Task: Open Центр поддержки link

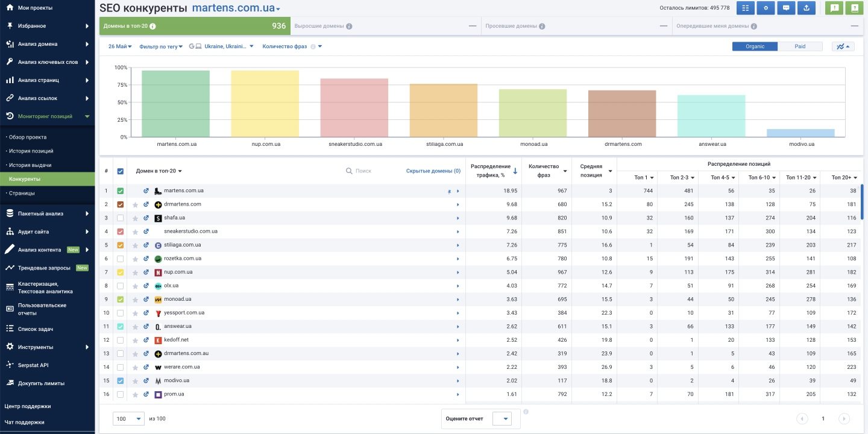Action: (28, 406)
